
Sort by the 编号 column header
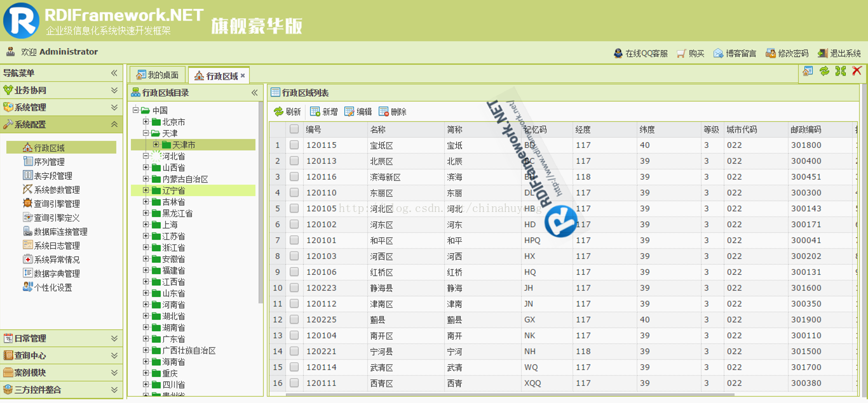pos(335,129)
